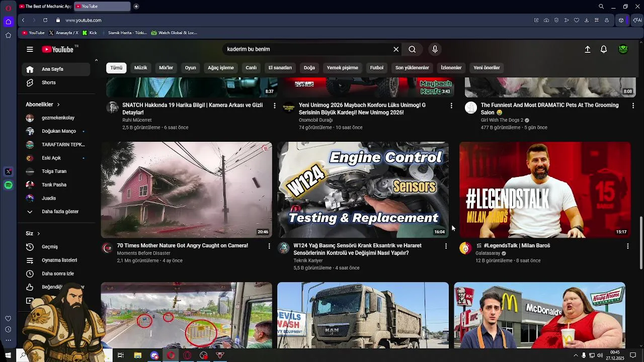Screen dimensions: 644x362
Task: Open the gezmekenkolay subscription
Action: (56, 118)
